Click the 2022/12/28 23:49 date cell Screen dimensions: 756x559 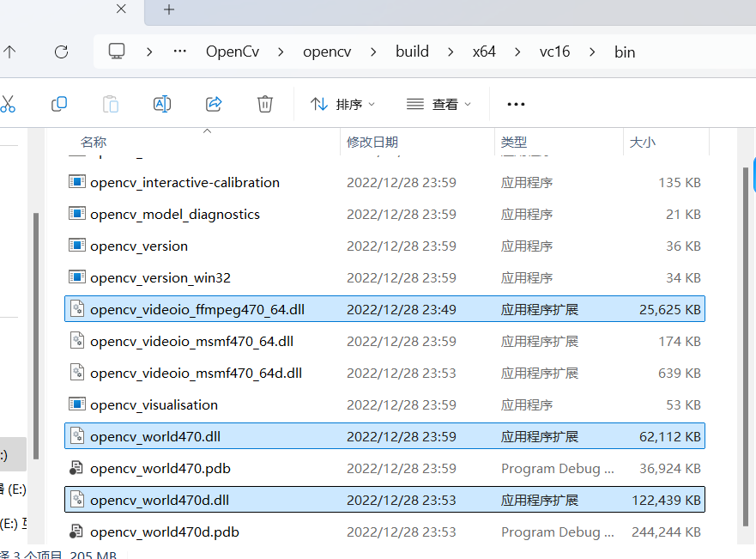[x=401, y=309]
